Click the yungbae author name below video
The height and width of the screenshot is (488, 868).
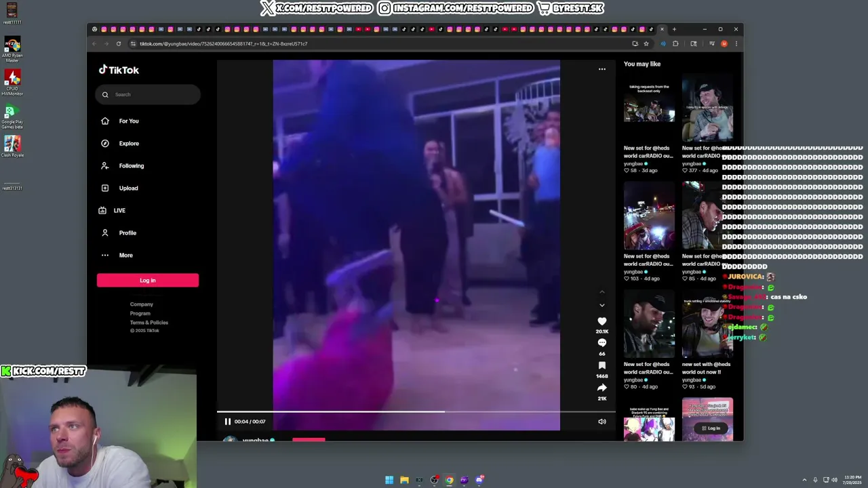coord(255,440)
